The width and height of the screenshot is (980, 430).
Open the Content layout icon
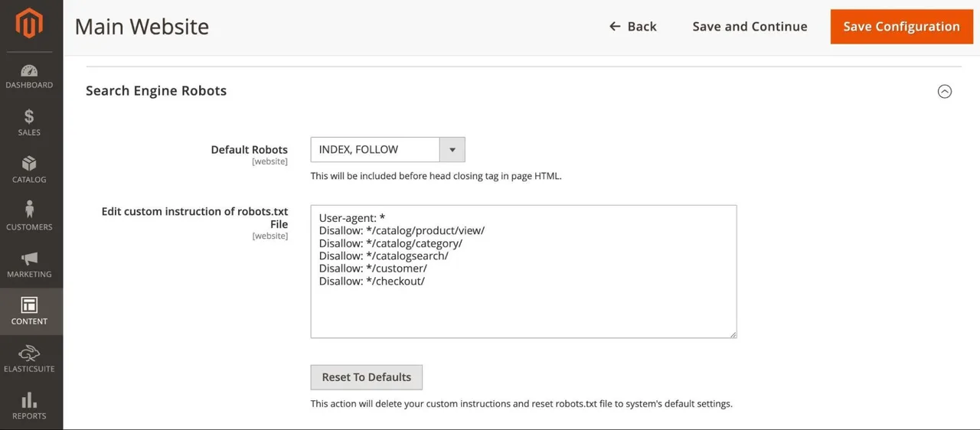[29, 305]
